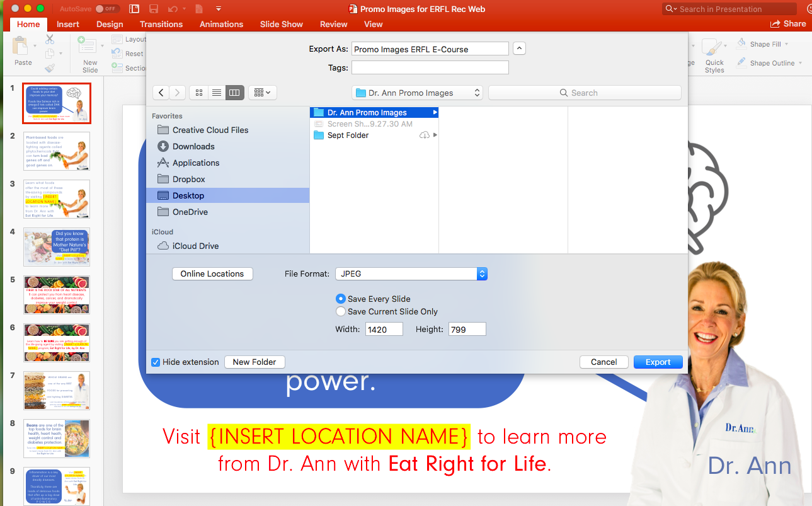This screenshot has height=506, width=812.
Task: Select the Sept Folder item
Action: [374, 135]
